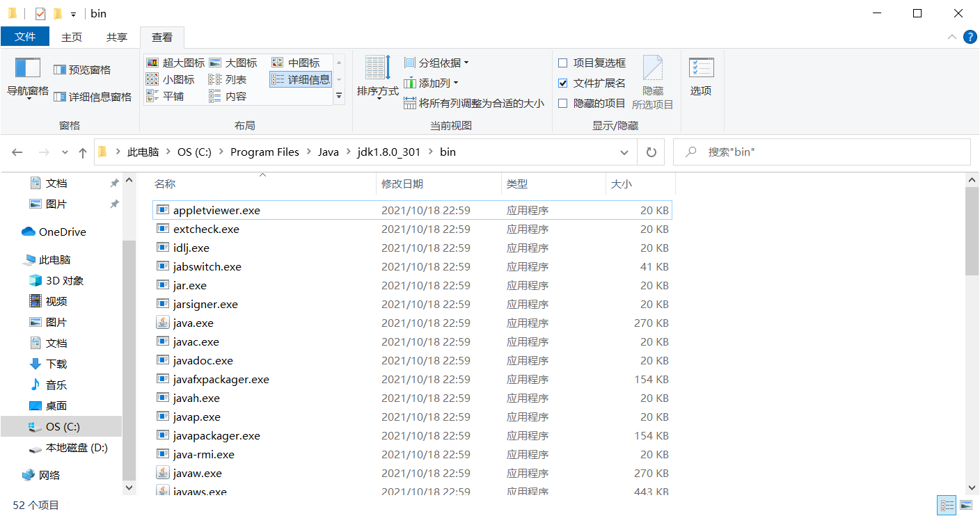Open OneDrive in navigation pane
This screenshot has width=980, height=516.
[54, 232]
